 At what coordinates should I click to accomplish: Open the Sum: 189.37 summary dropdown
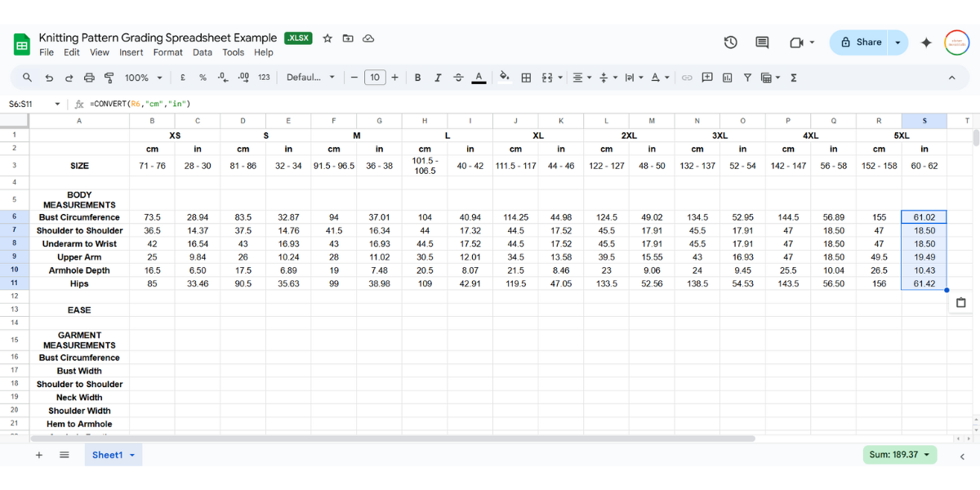coord(900,455)
